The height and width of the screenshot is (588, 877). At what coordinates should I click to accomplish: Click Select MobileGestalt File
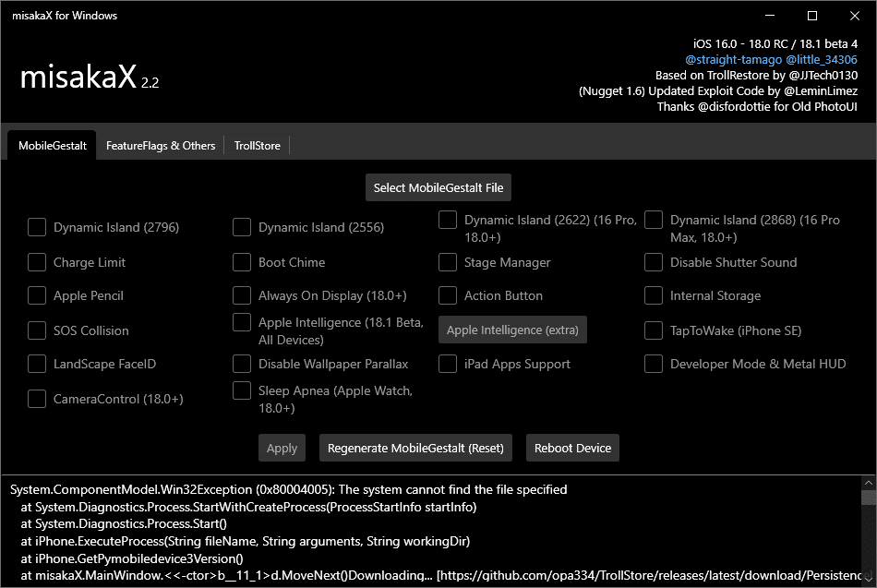pos(438,187)
